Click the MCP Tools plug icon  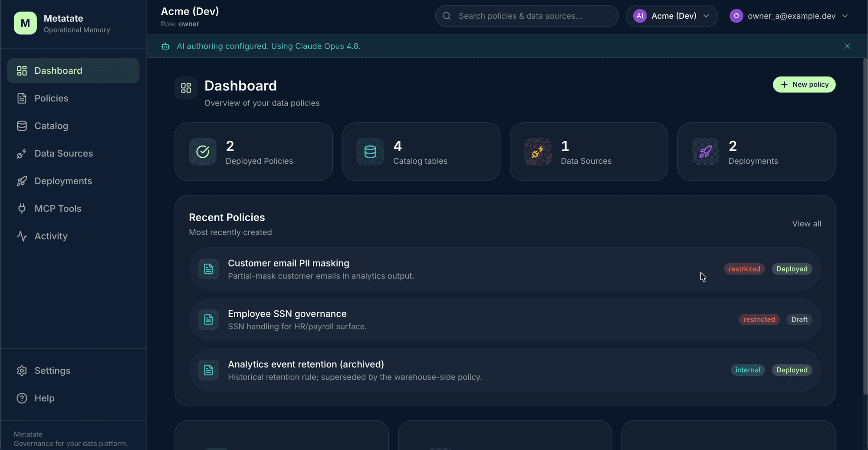(22, 208)
